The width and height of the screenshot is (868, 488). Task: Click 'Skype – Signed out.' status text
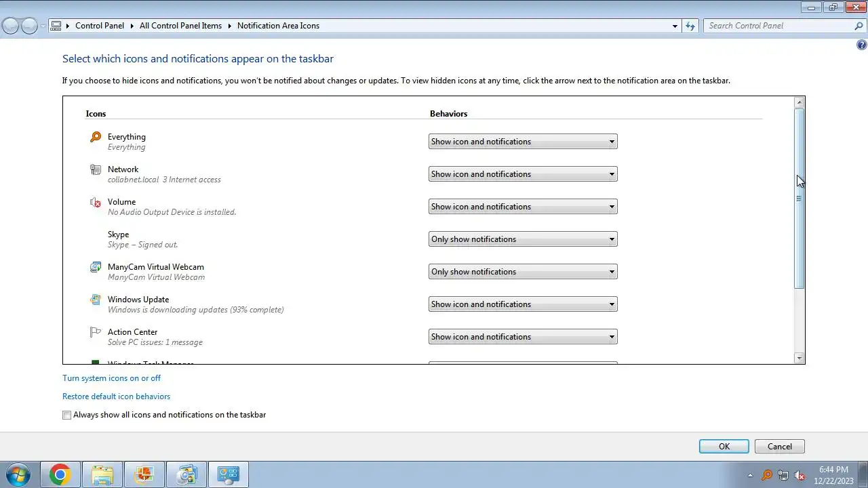coord(142,245)
